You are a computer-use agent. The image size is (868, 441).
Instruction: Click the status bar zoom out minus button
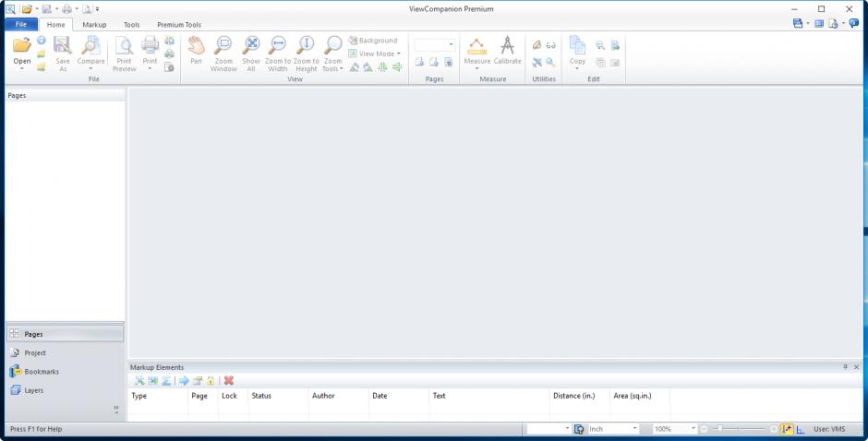click(705, 429)
